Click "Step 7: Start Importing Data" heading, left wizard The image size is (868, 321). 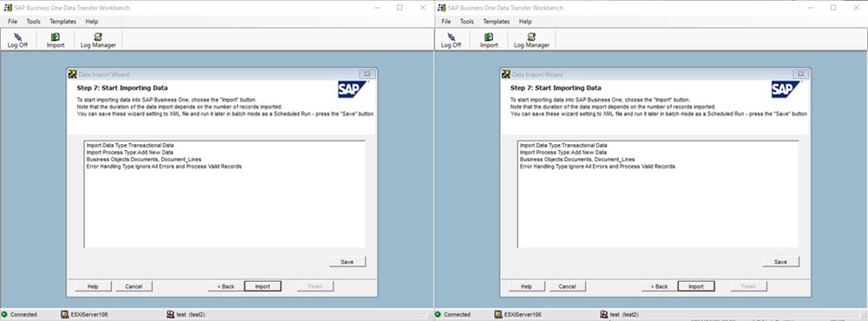pos(122,88)
